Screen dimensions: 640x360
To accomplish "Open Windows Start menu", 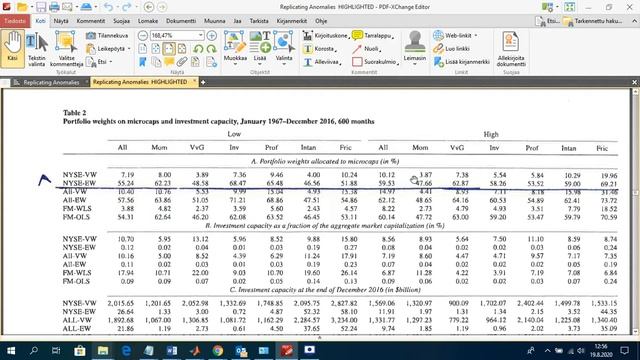I will (x=11, y=351).
